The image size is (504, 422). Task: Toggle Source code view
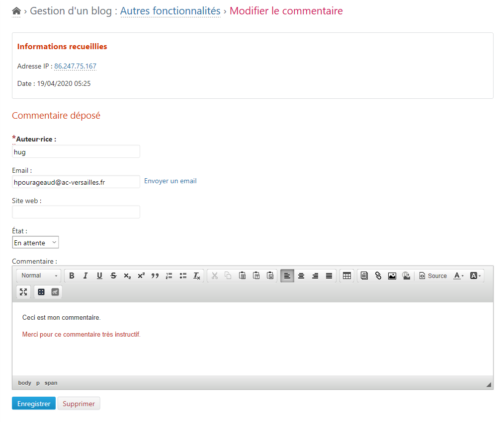pos(433,276)
